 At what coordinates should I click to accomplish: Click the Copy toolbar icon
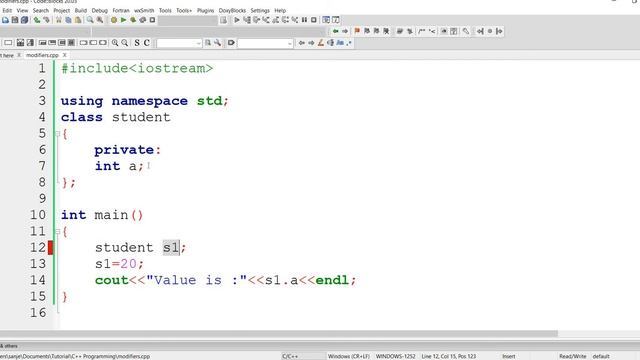coord(68,20)
